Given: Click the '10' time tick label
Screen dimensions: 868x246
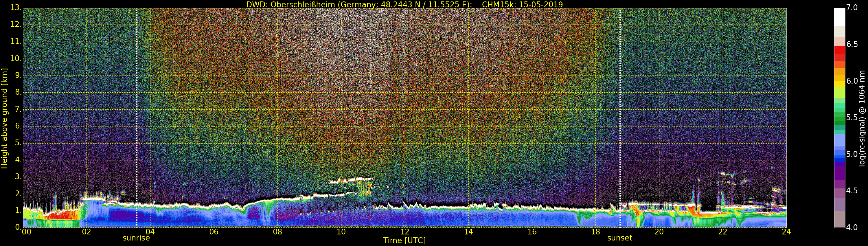Looking at the screenshot, I should [341, 232].
